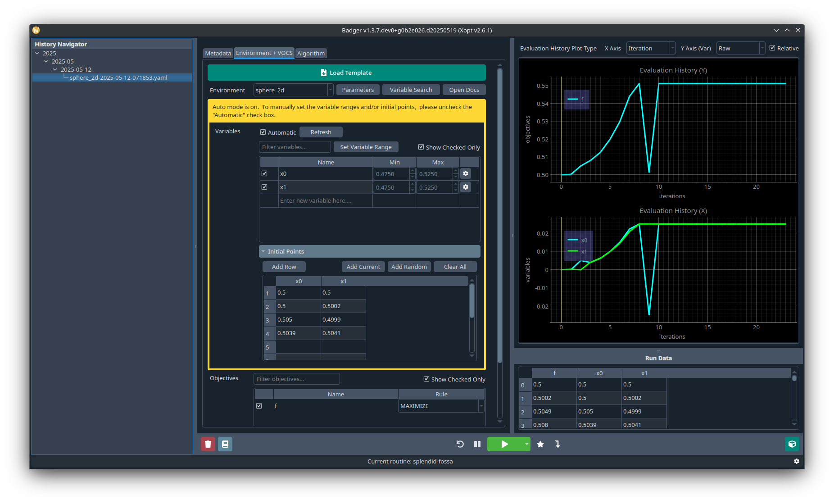Uncheck the f objective checkbox
This screenshot has width=834, height=504.
(259, 406)
